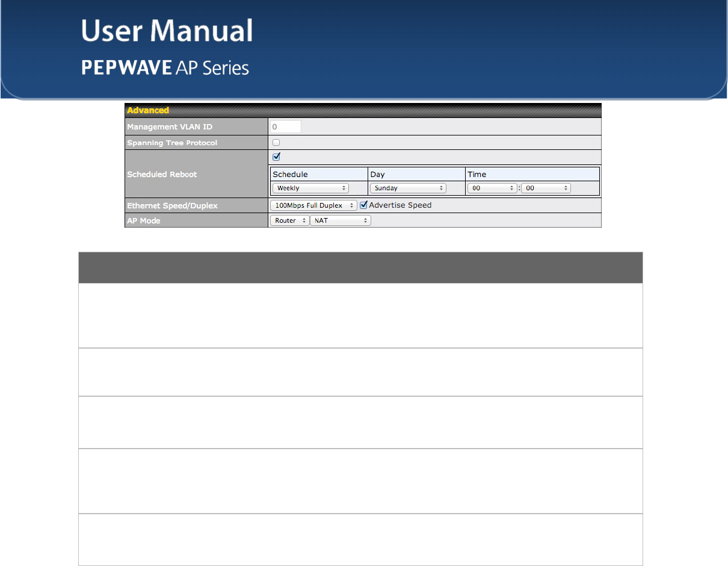Enable the Spanning Tree Protocol checkbox
The height and width of the screenshot is (566, 728).
pos(276,143)
